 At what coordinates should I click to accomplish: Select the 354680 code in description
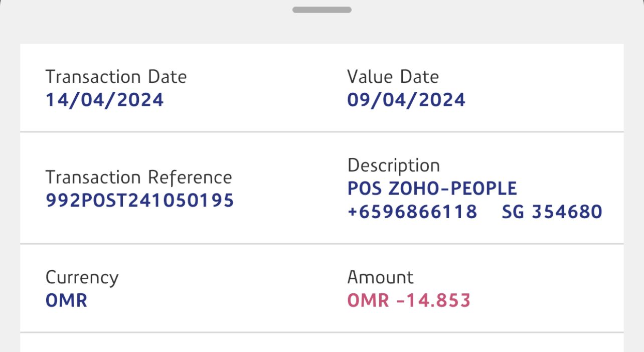(x=567, y=212)
